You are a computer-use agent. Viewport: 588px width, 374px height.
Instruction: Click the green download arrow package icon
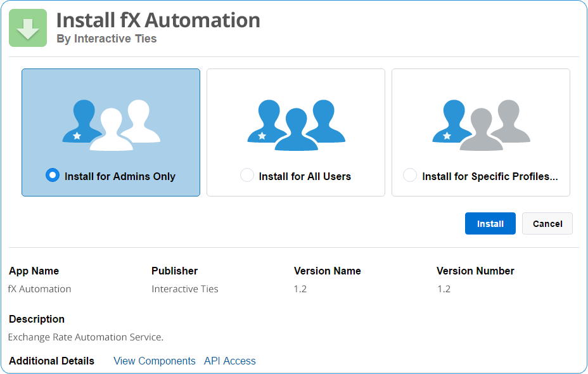pyautogui.click(x=28, y=28)
